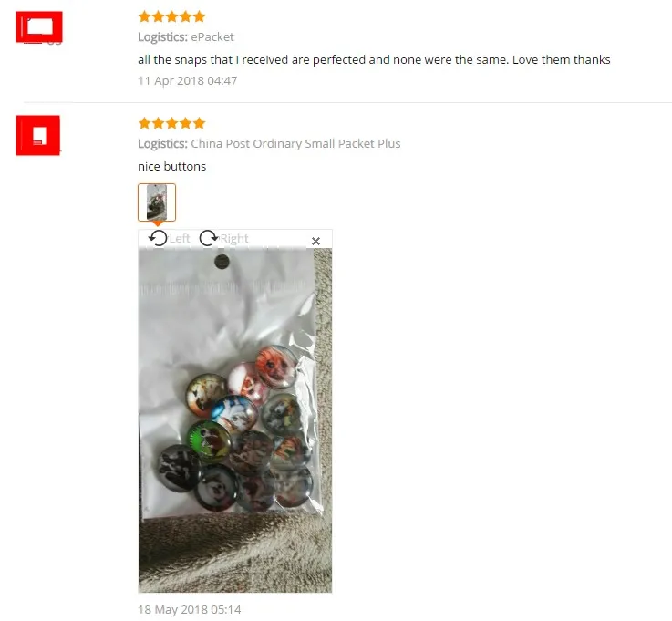
Task: Select the ePacket logistics text
Action: 212,36
